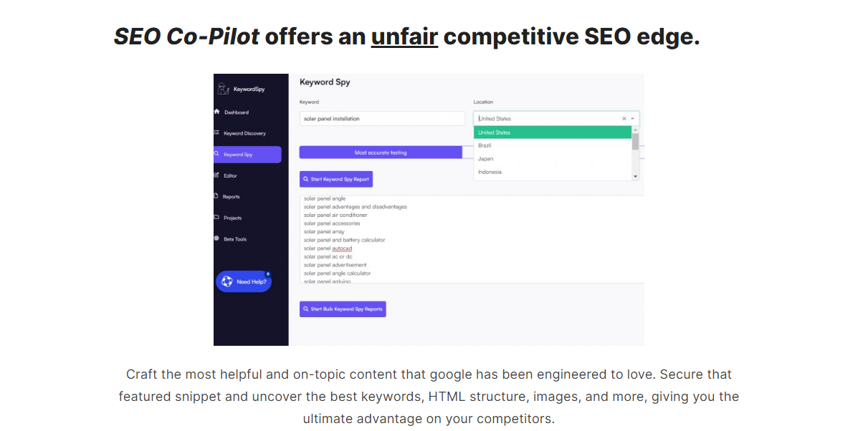This screenshot has height=431, width=868.
Task: Select the Keyword Discovery list icon
Action: (x=217, y=133)
